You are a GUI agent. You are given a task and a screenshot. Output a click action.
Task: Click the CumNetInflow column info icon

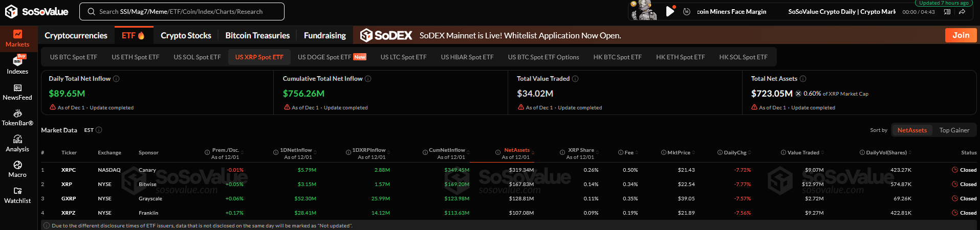pyautogui.click(x=425, y=152)
